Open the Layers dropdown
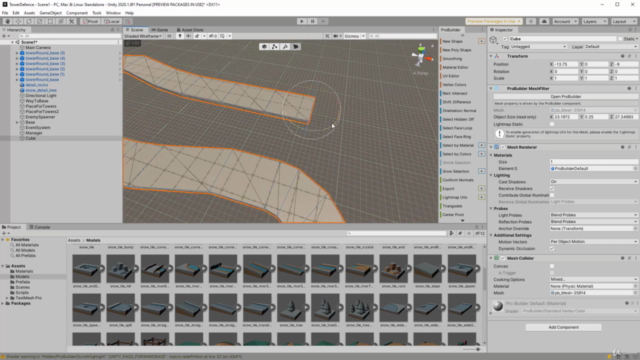 (594, 21)
